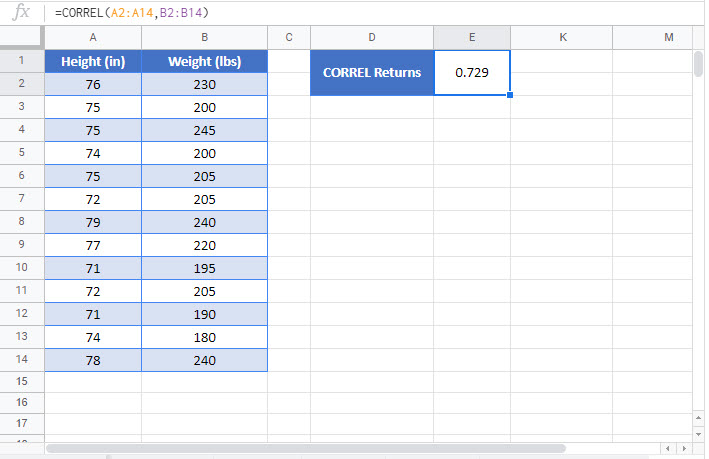Click the fill handle on cell E1
The width and height of the screenshot is (709, 459).
click(x=510, y=95)
